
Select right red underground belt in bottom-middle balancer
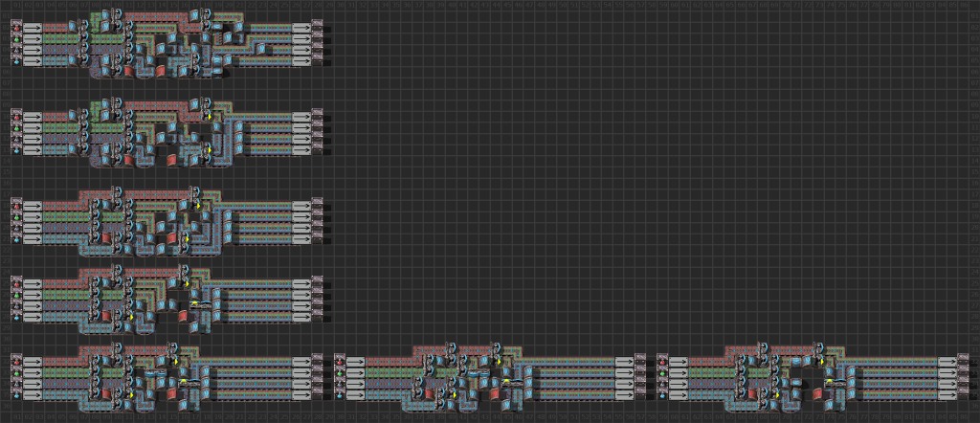[496, 395]
